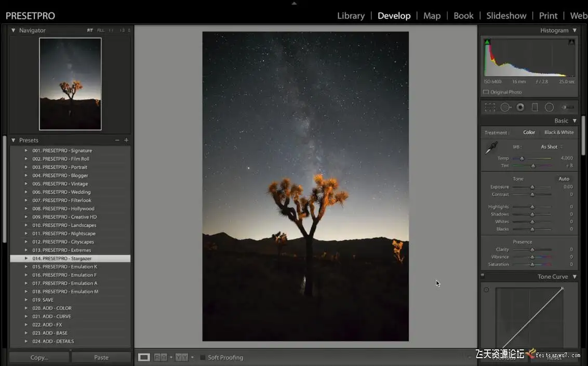The image size is (588, 366).
Task: Set Navigator zoom to FIT
Action: [x=90, y=30]
